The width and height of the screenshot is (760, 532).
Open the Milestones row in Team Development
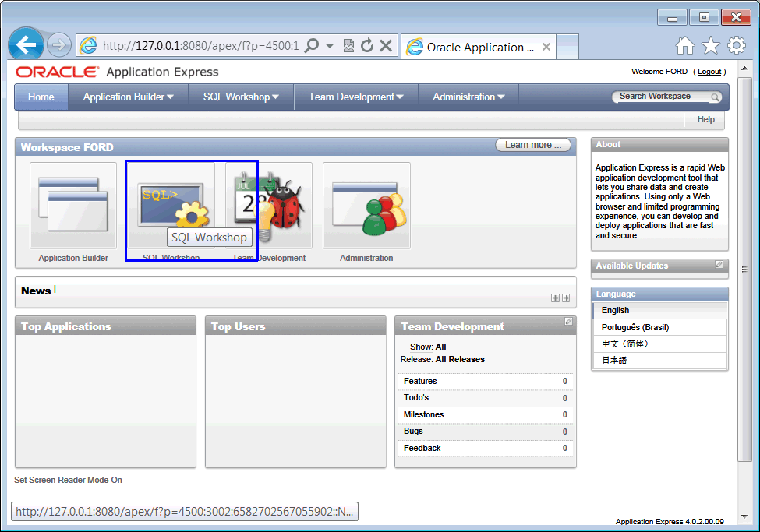tap(486, 414)
